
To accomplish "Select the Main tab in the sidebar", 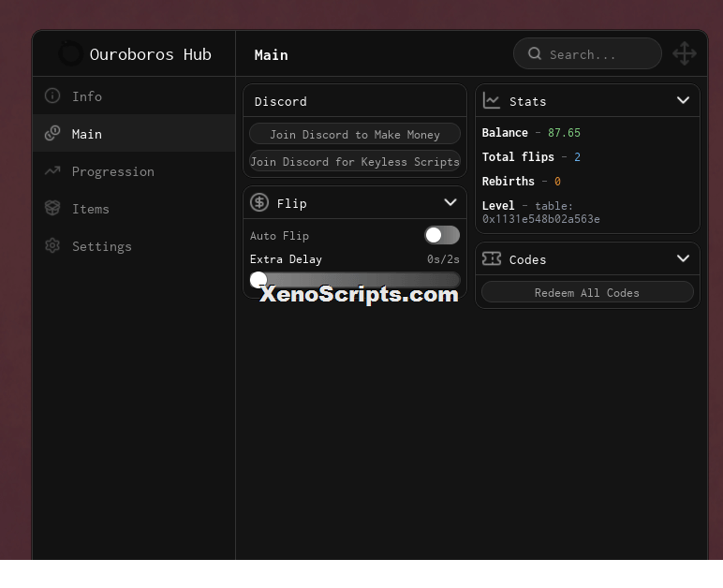I will click(x=134, y=133).
